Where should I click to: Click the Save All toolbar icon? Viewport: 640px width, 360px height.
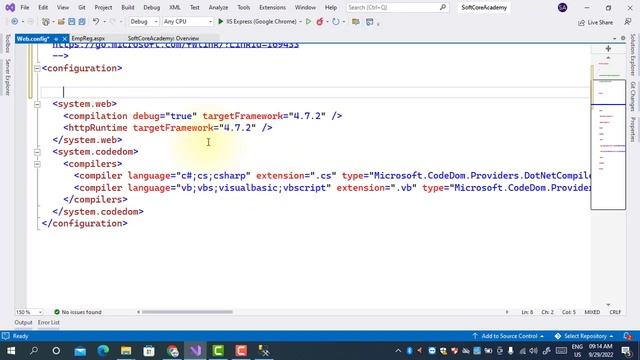point(82,22)
